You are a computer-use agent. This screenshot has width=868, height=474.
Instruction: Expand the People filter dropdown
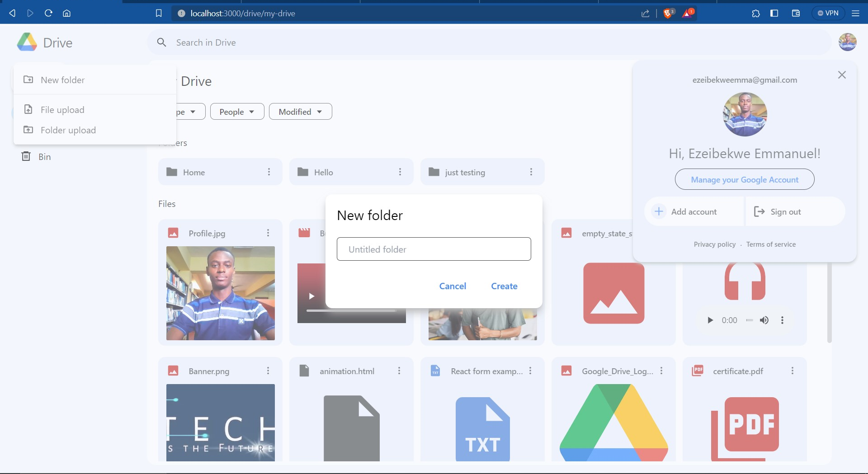pyautogui.click(x=237, y=112)
